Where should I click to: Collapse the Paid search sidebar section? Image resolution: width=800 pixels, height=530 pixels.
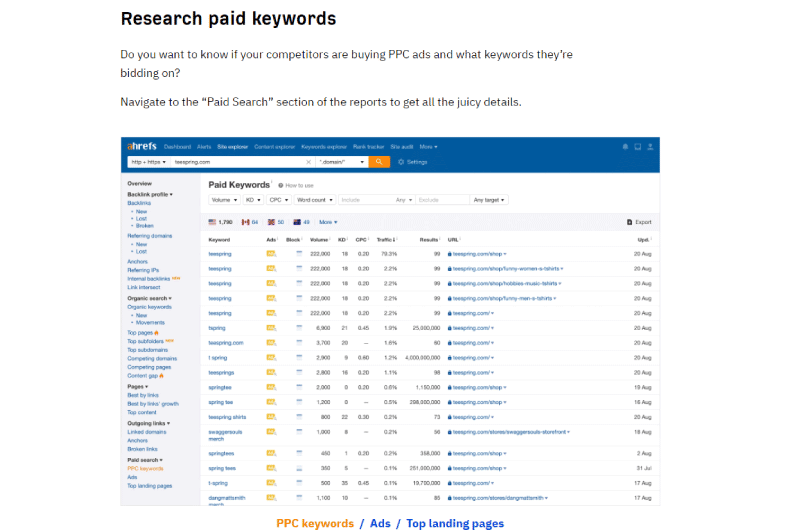point(145,460)
